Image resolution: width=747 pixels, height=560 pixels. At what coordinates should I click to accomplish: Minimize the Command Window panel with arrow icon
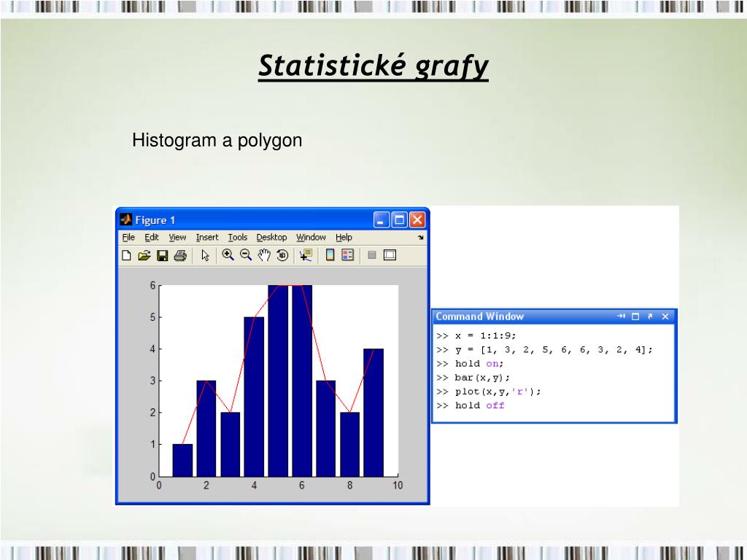[x=622, y=316]
